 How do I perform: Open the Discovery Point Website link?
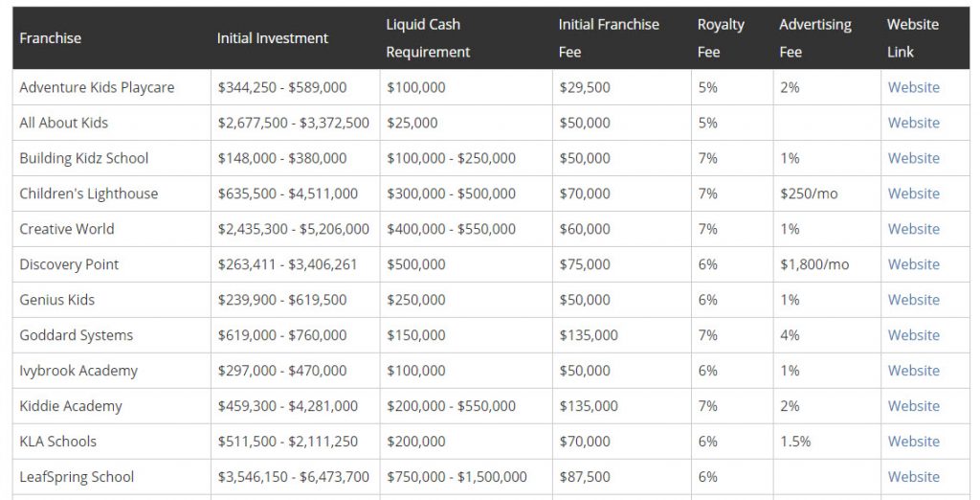coord(913,264)
